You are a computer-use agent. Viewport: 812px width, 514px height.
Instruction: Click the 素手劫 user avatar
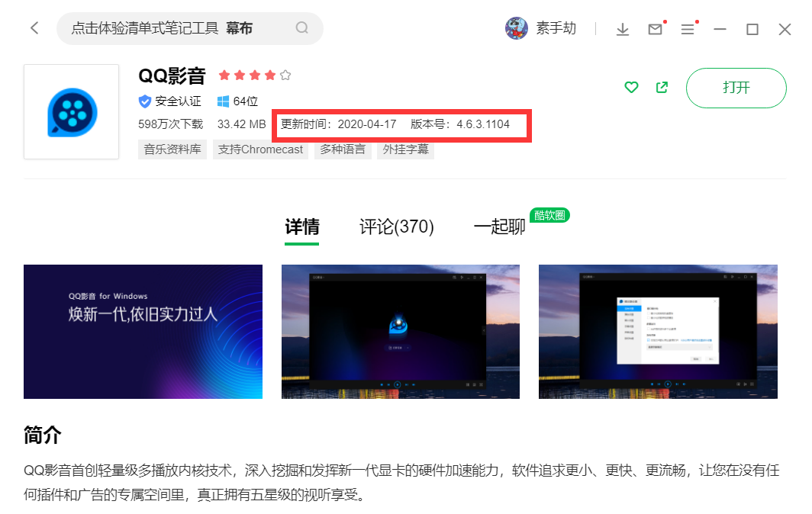pyautogui.click(x=517, y=29)
